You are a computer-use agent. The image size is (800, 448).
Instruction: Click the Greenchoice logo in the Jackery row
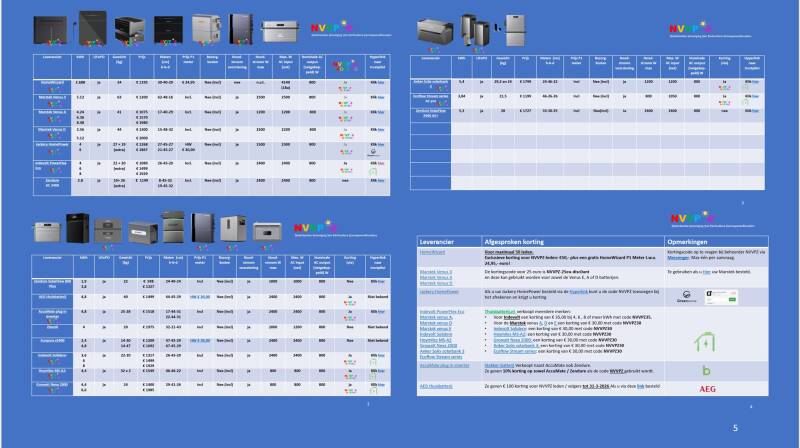pos(686,296)
